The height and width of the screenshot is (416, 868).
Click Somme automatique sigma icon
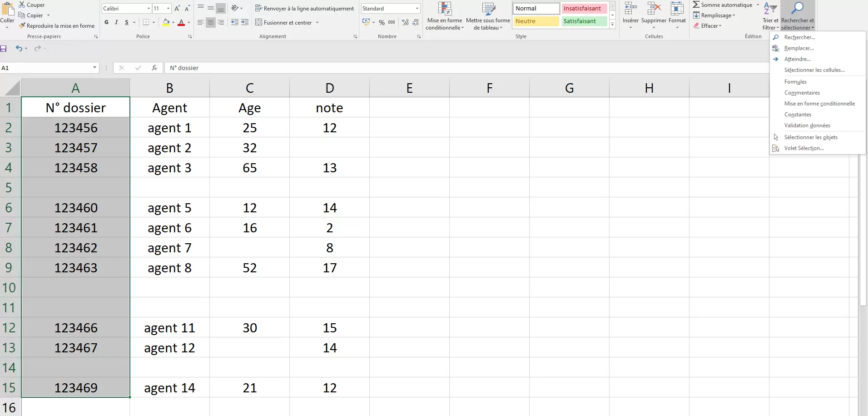(696, 5)
